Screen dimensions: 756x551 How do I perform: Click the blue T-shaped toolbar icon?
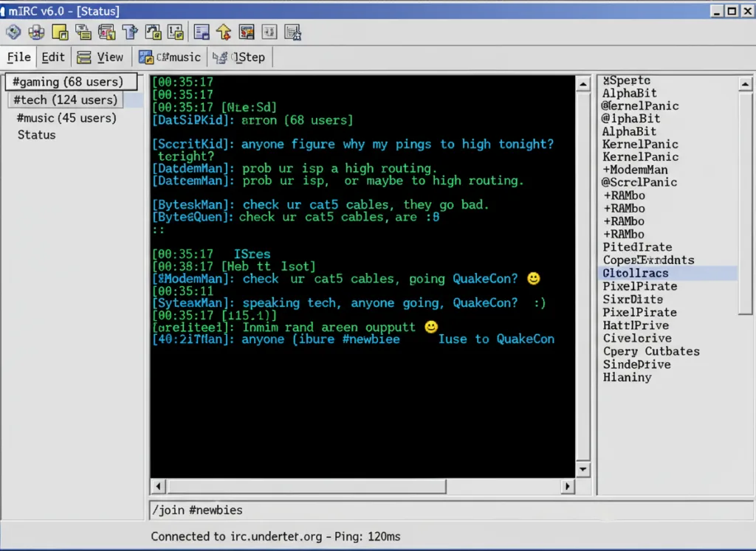[130, 32]
